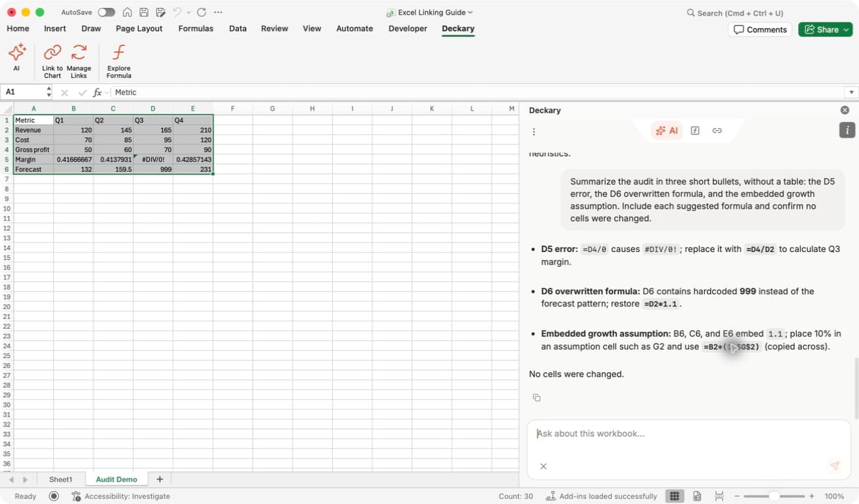Send the message with the paper plane icon

point(835,466)
